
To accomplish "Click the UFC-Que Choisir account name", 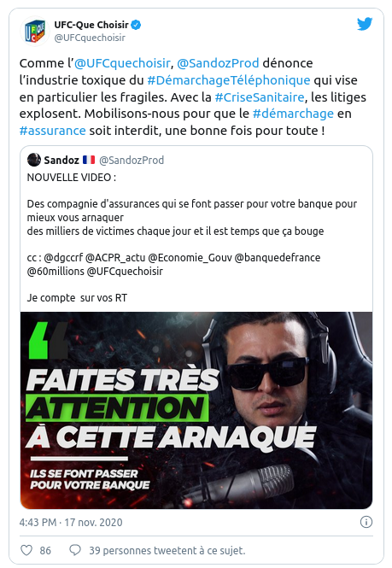I will tap(91, 25).
